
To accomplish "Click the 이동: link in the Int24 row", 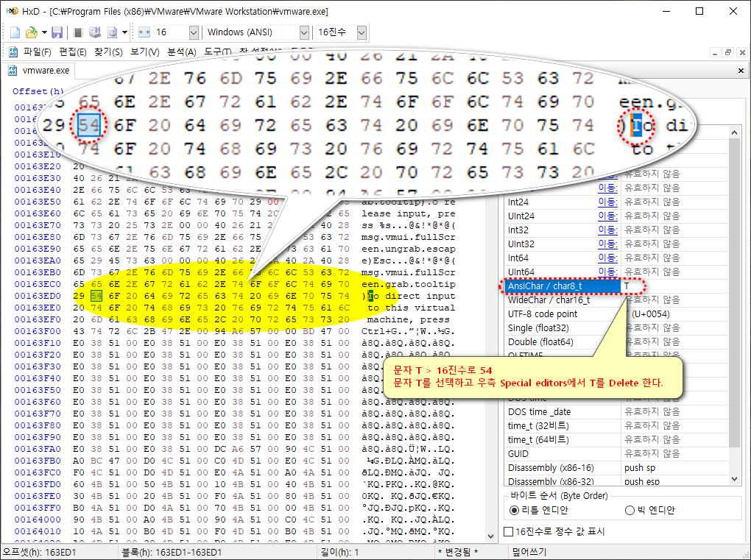I will 607,202.
